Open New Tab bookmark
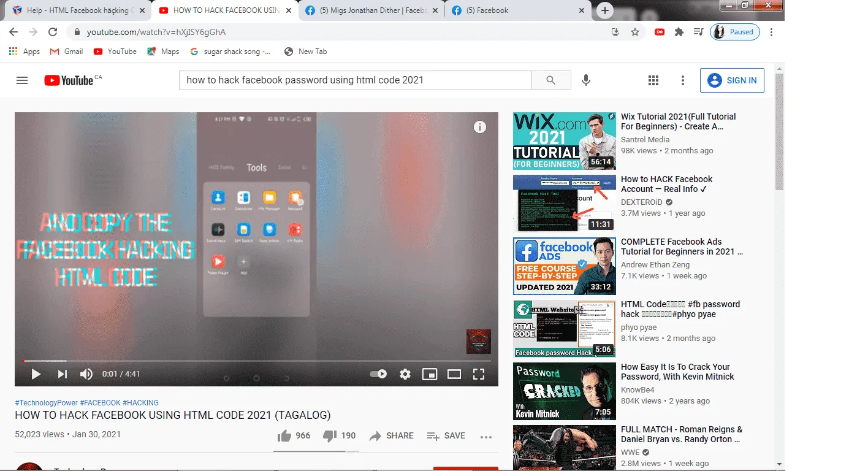Image resolution: width=868 pixels, height=471 pixels. coord(305,52)
